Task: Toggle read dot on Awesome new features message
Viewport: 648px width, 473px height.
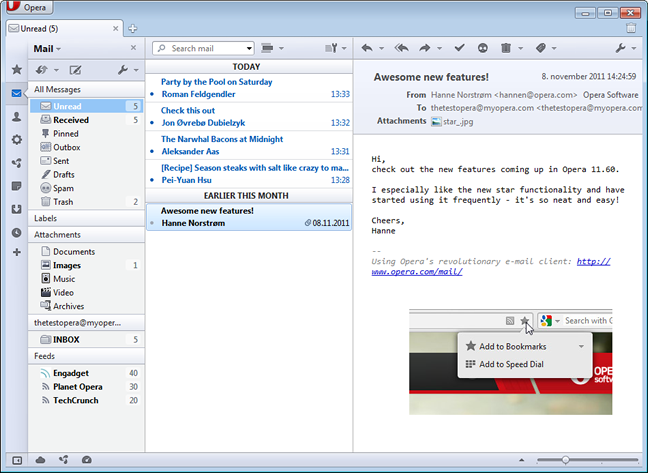Action: point(152,223)
